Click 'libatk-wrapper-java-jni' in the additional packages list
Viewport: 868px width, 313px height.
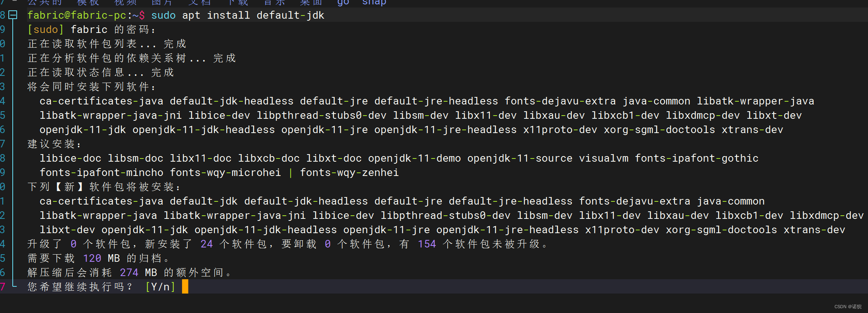tap(111, 116)
